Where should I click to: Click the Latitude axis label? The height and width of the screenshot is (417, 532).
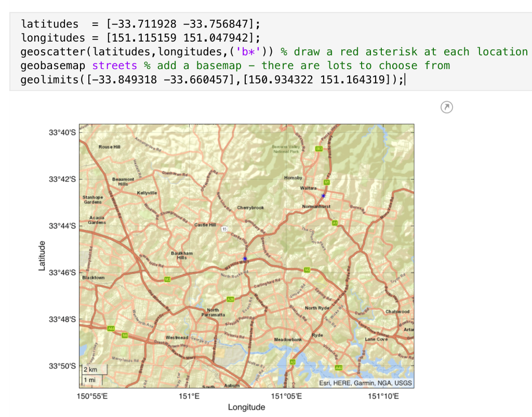pos(42,256)
